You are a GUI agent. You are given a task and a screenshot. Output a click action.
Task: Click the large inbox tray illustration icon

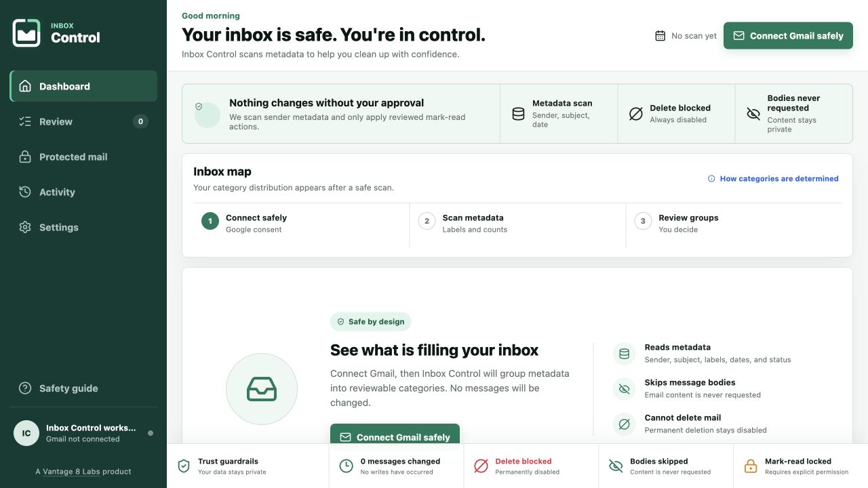262,389
